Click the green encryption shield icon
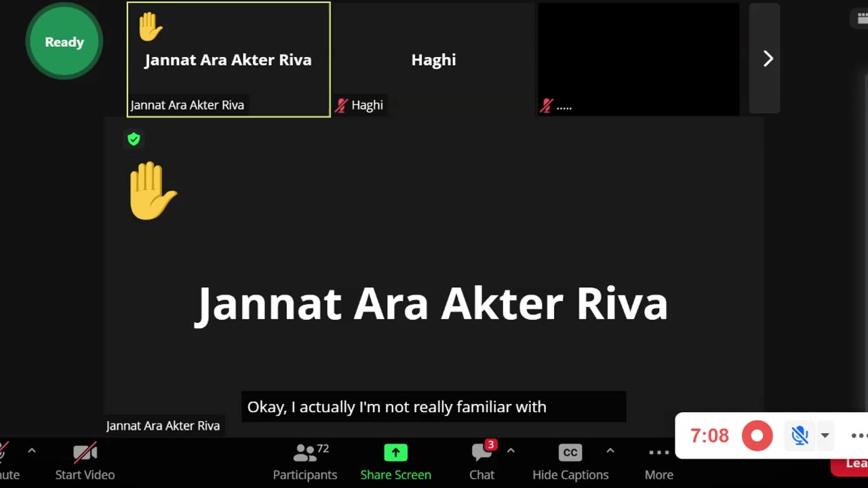Screen dimensions: 868x488 coord(134,139)
